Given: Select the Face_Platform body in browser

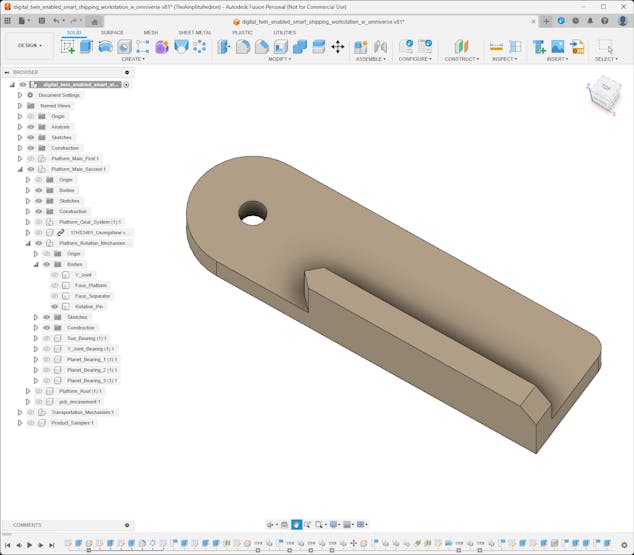Looking at the screenshot, I should click(x=93, y=286).
